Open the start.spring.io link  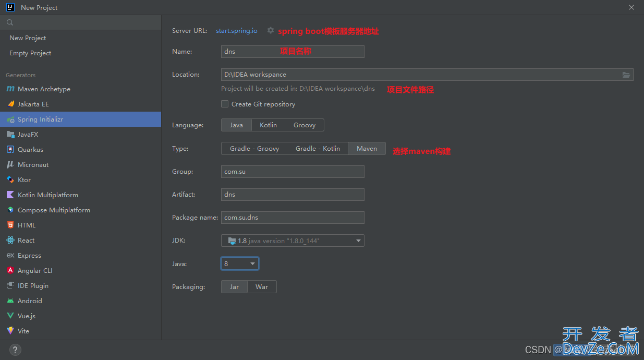coord(237,31)
